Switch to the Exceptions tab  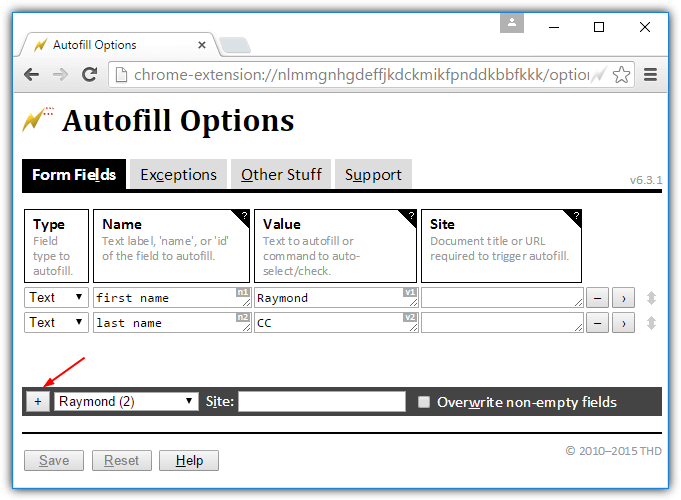click(x=178, y=175)
